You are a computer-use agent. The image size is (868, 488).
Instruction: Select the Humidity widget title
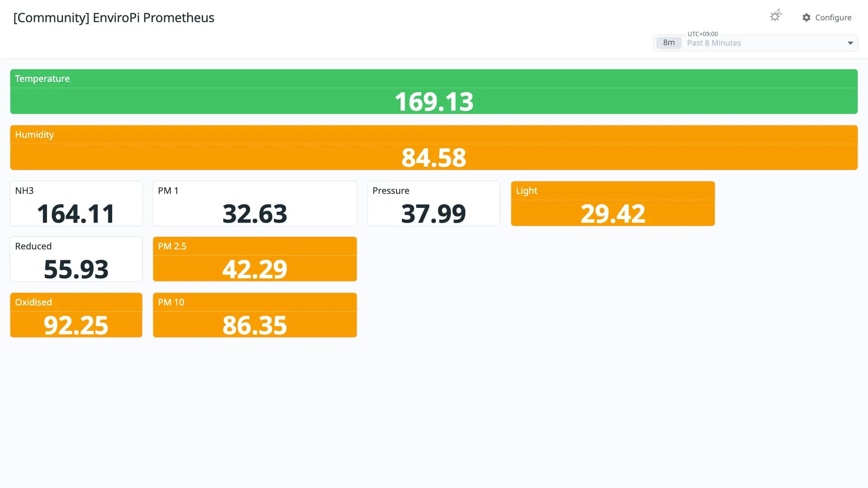(x=34, y=135)
